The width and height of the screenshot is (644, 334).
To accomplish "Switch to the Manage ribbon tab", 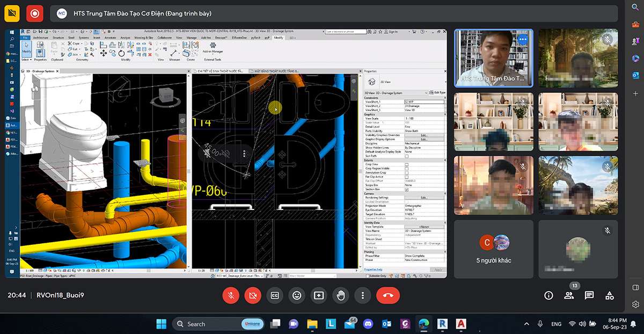I will pos(192,38).
